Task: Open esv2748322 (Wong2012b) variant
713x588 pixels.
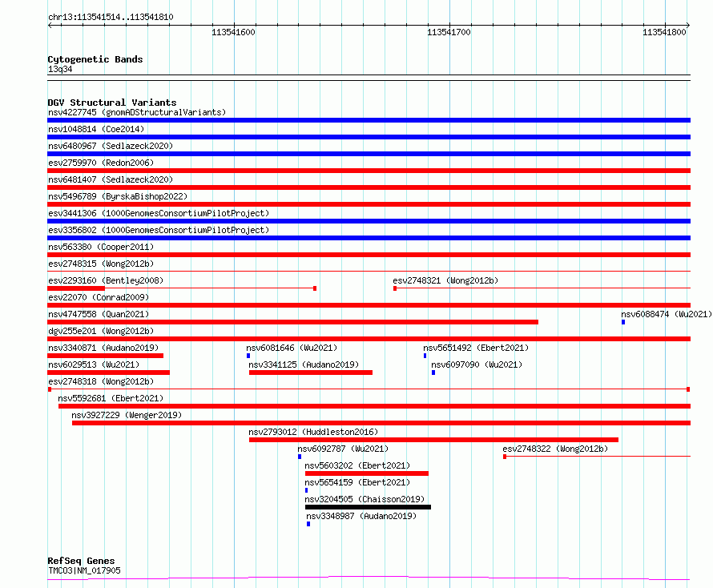Action: point(555,449)
